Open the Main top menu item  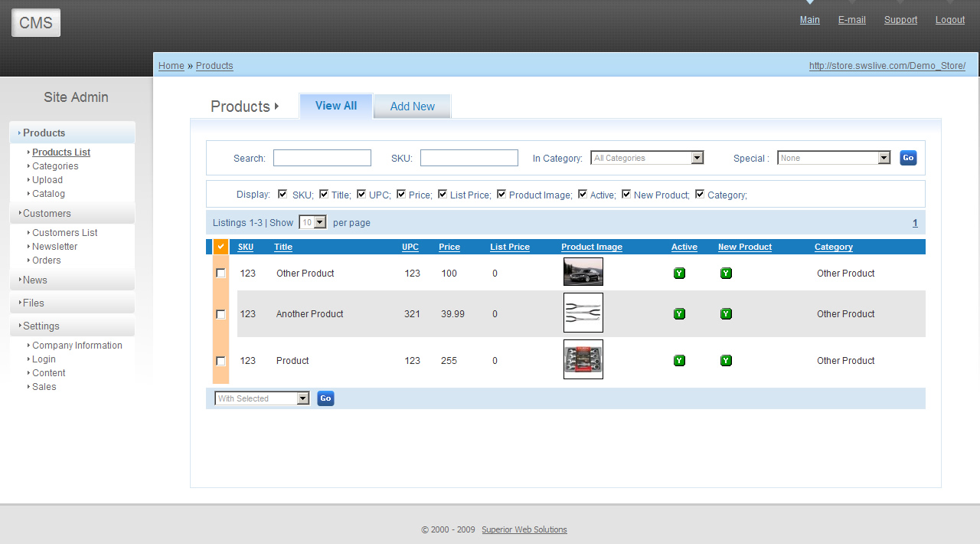810,20
